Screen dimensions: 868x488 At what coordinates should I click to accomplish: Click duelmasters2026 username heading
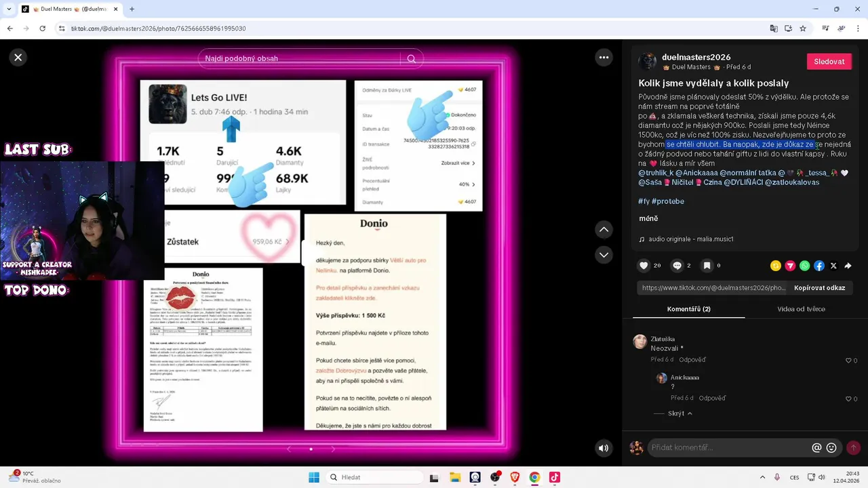click(x=696, y=57)
